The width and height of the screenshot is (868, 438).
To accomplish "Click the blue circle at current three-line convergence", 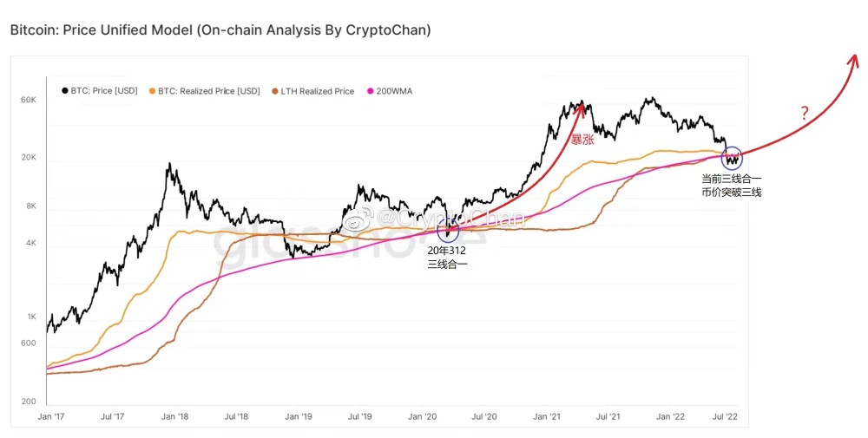I will click(733, 157).
